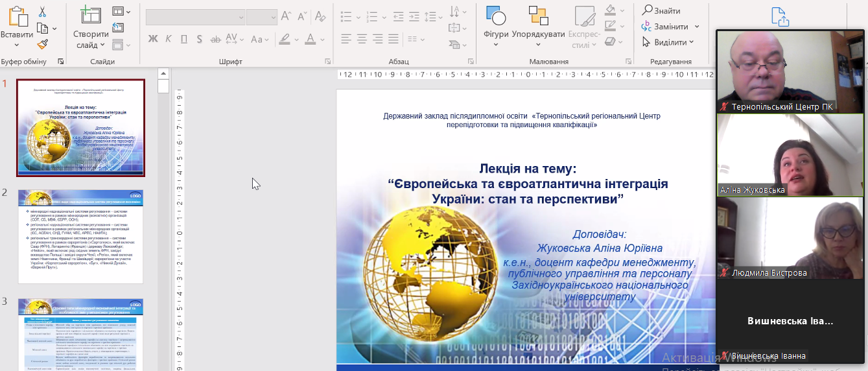The image size is (868, 371).
Task: Click the font color A swatch
Action: pos(310,39)
